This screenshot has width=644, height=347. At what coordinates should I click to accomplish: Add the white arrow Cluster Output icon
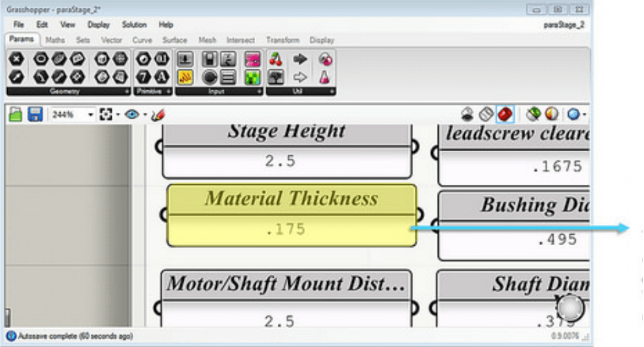[300, 77]
